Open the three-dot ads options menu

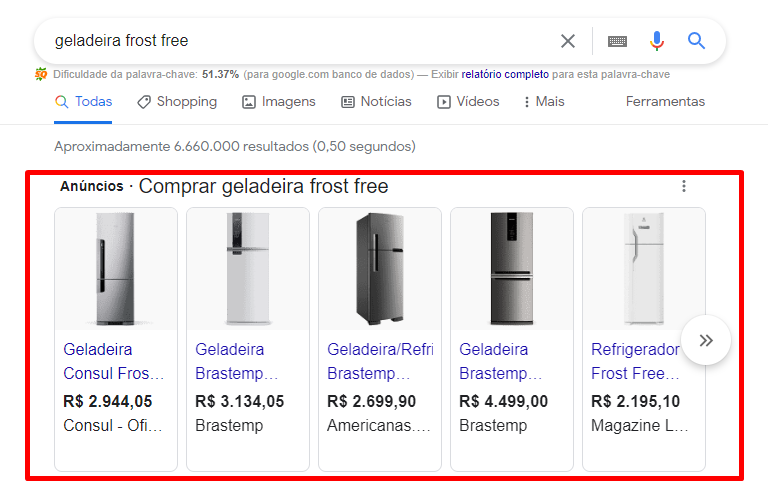click(x=684, y=186)
